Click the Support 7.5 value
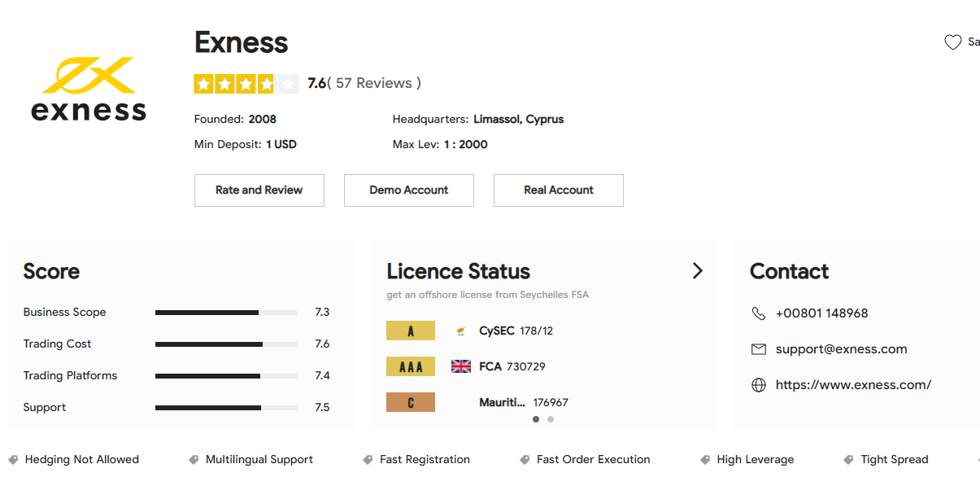 coord(322,408)
